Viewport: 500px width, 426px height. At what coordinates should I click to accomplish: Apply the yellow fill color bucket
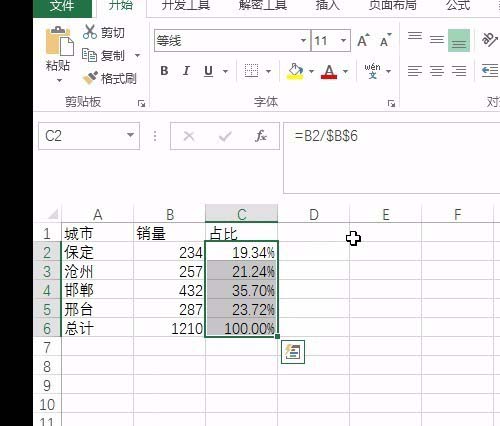[x=295, y=71]
